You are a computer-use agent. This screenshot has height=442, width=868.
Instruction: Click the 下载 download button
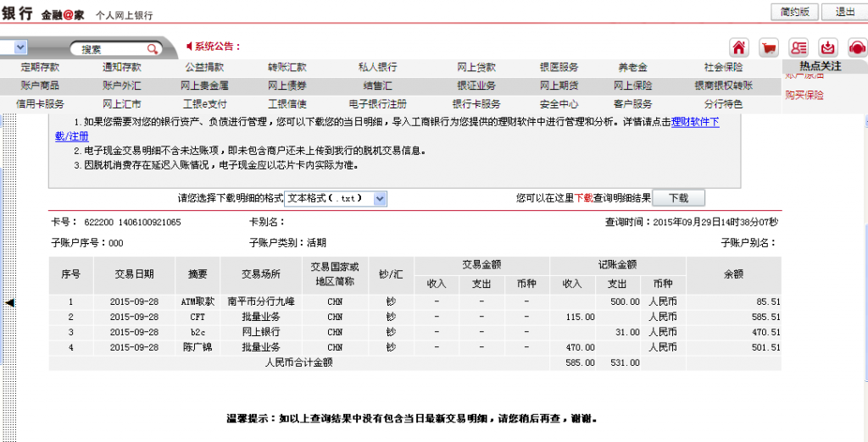[x=678, y=198]
